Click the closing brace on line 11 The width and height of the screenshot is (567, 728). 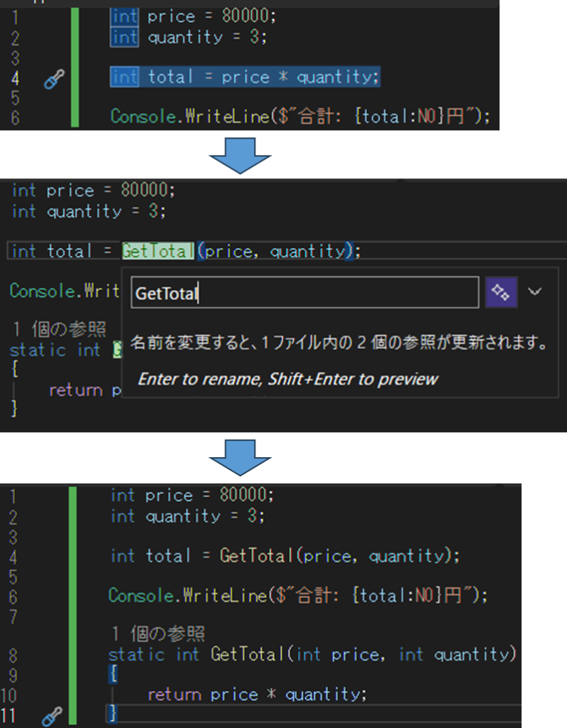[112, 713]
